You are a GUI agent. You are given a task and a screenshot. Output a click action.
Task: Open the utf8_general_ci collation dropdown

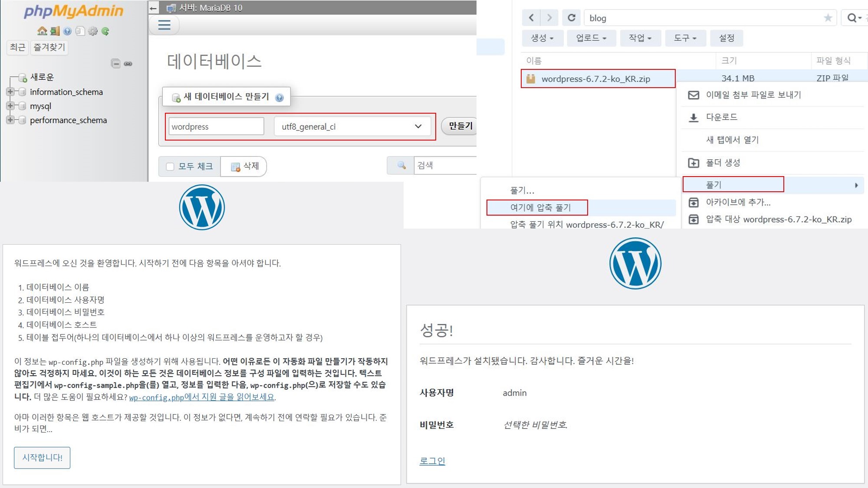point(352,127)
